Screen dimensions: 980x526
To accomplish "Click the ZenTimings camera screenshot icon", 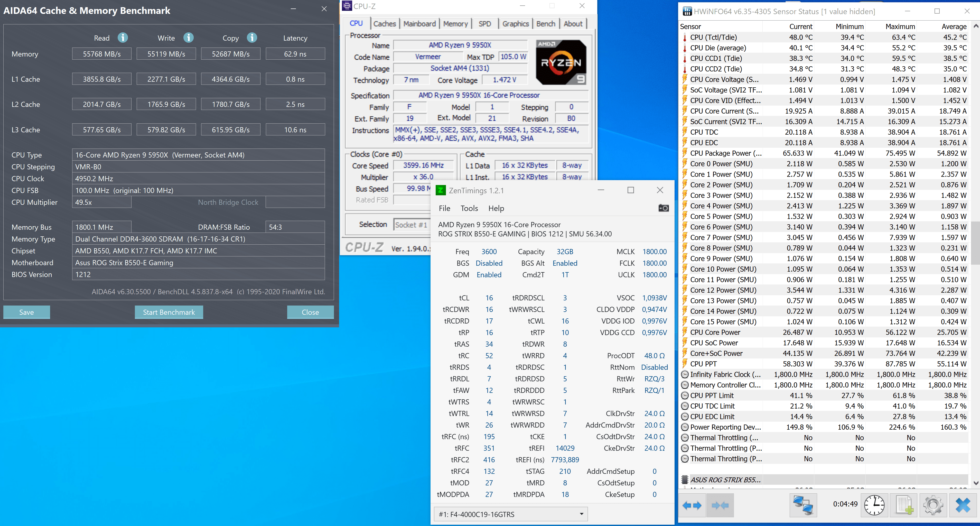I will pyautogui.click(x=664, y=208).
